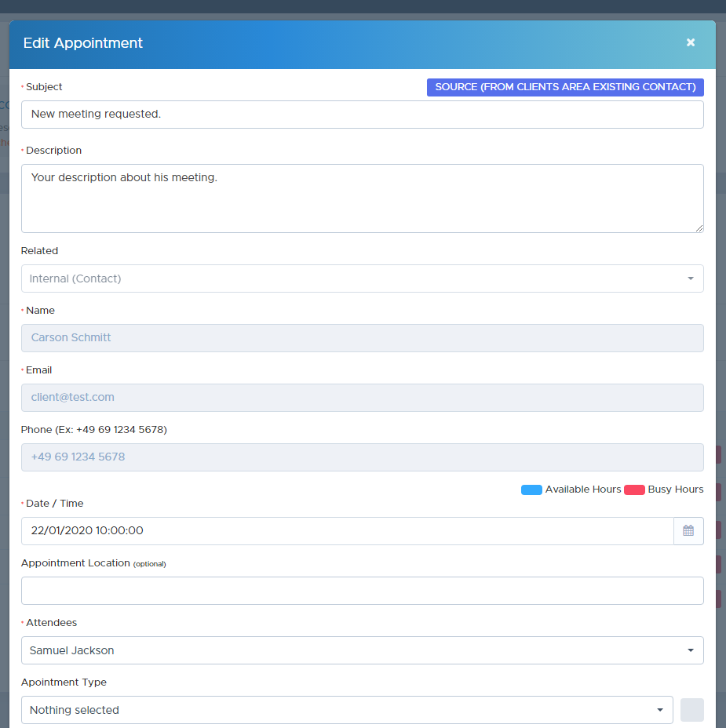The image size is (726, 728).
Task: Click the Related field label
Action: tap(40, 251)
